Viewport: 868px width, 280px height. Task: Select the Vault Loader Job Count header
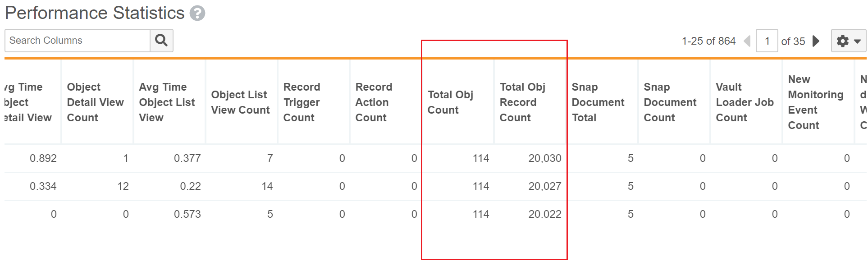click(x=745, y=102)
